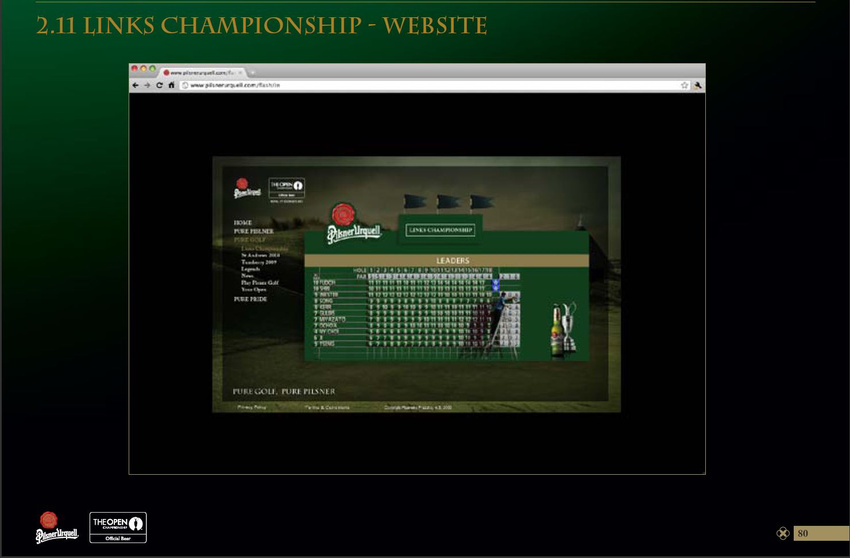Click the LINKS CHAMPIONSHIP button on the scoreboard
The width and height of the screenshot is (850, 558).
click(x=440, y=230)
